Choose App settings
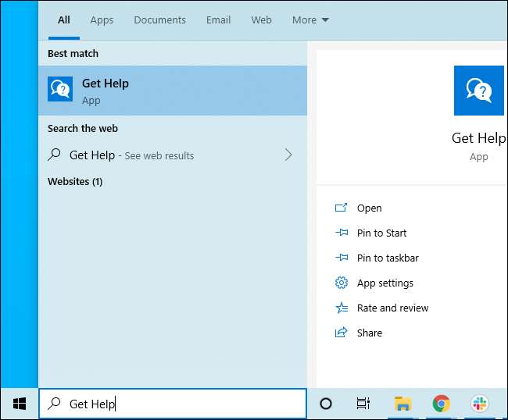This screenshot has height=420, width=508. [385, 283]
